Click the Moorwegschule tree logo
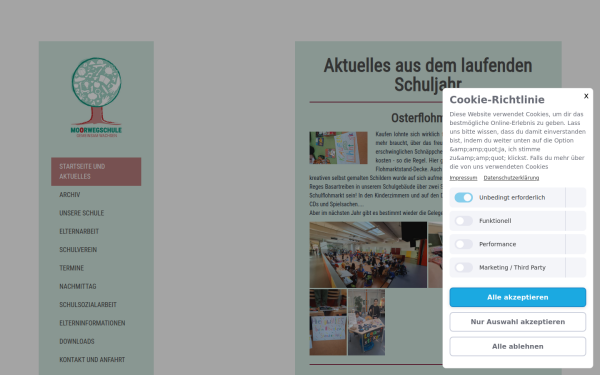Screen dimensions: 600x375 (96, 98)
